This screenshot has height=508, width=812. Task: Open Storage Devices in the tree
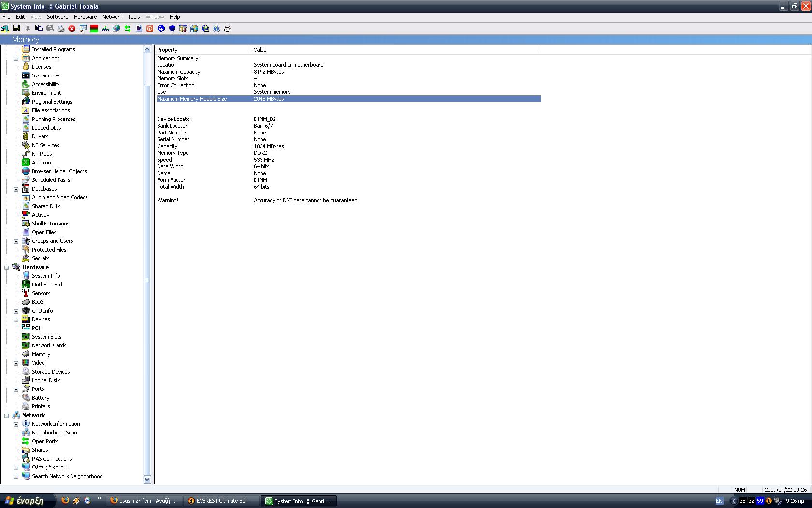click(51, 372)
